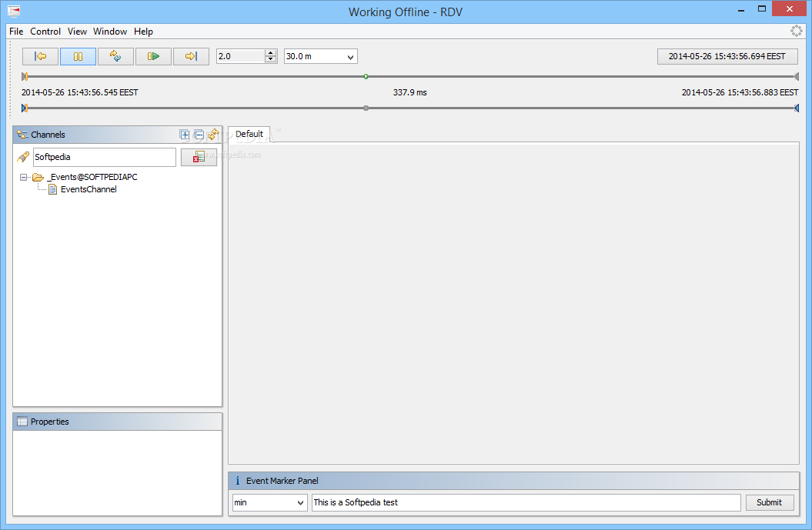Open the min event type dropdown
This screenshot has height=530, width=812.
(270, 502)
